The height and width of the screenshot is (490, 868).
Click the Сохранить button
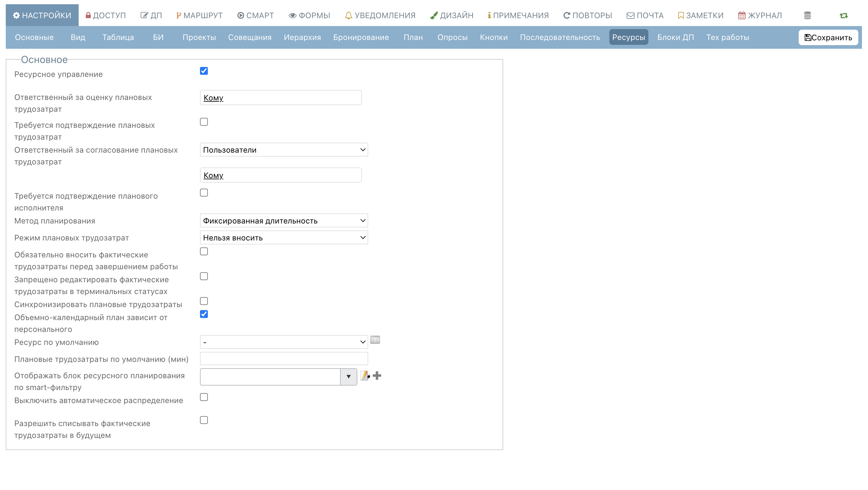pos(828,38)
